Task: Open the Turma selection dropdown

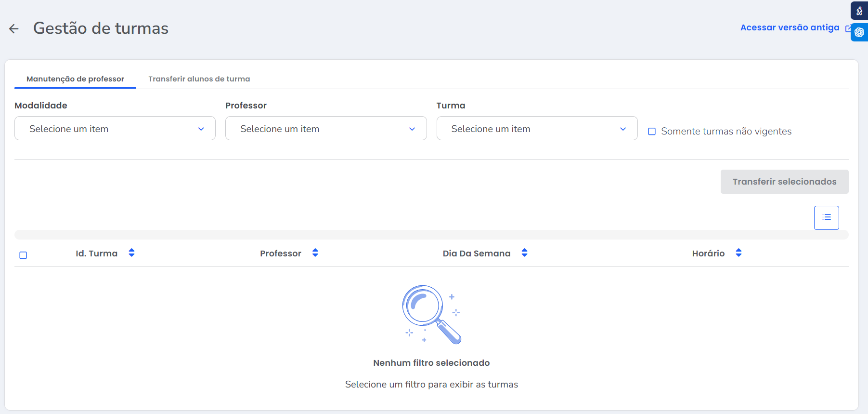Action: coord(537,129)
